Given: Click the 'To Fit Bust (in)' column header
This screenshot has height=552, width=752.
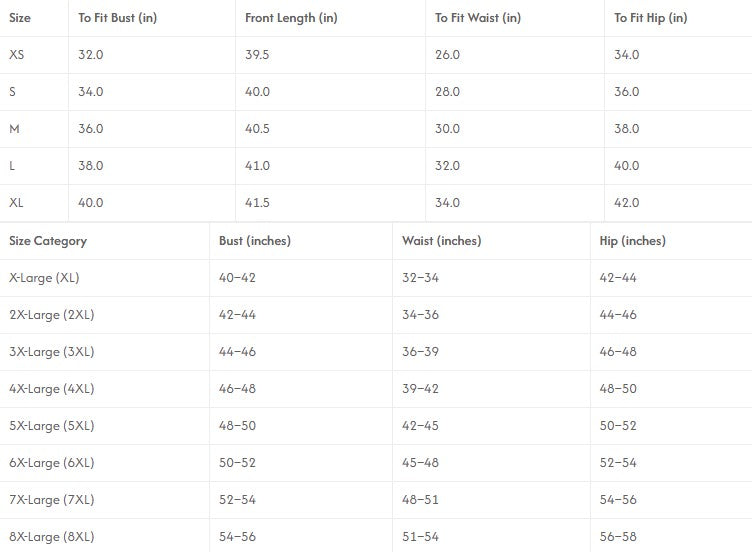Looking at the screenshot, I should tap(117, 18).
